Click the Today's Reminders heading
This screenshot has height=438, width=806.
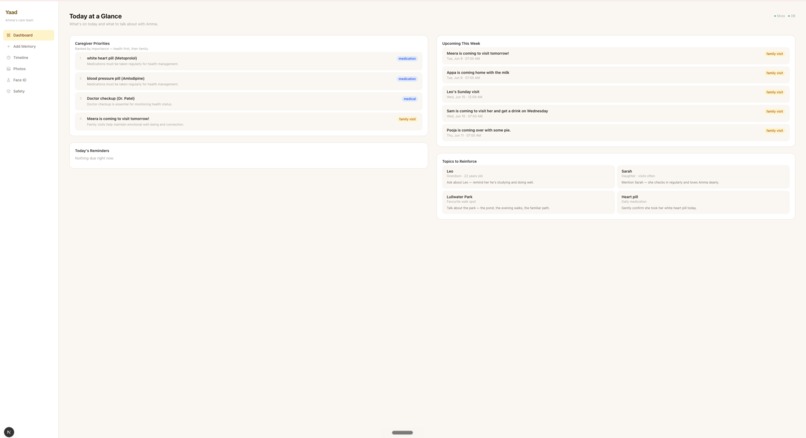pos(92,151)
